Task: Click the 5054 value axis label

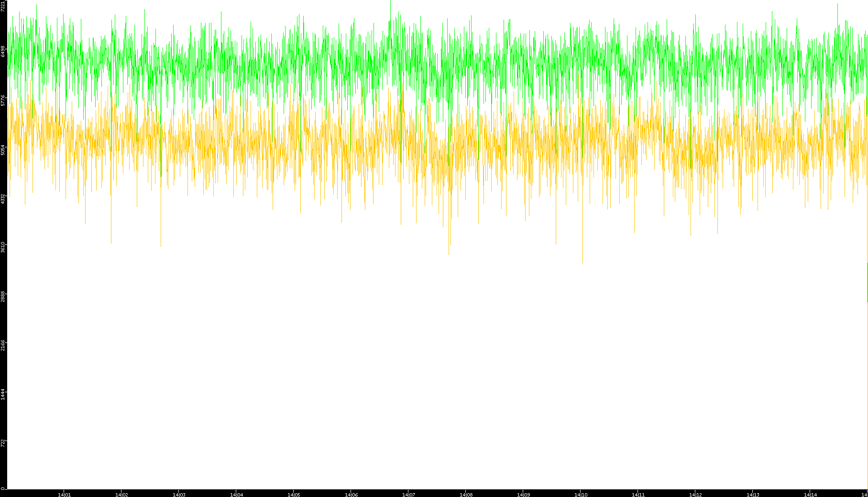Action: tap(3, 150)
